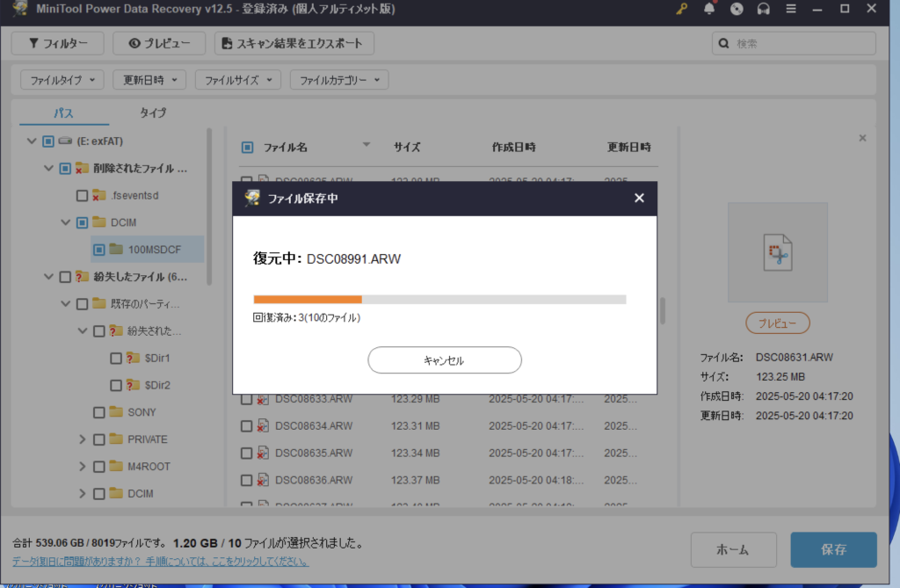This screenshot has height=588, width=900.
Task: Check the SONY folder checkbox
Action: (x=99, y=412)
